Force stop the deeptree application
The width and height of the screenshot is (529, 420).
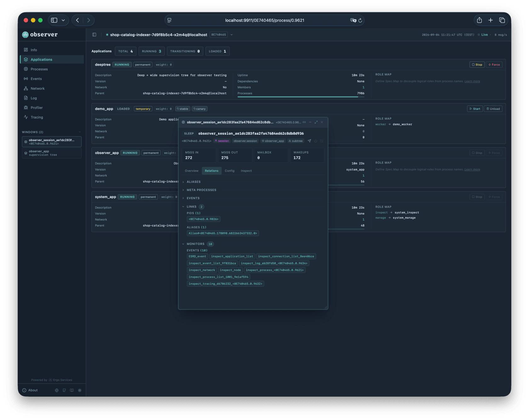(494, 64)
